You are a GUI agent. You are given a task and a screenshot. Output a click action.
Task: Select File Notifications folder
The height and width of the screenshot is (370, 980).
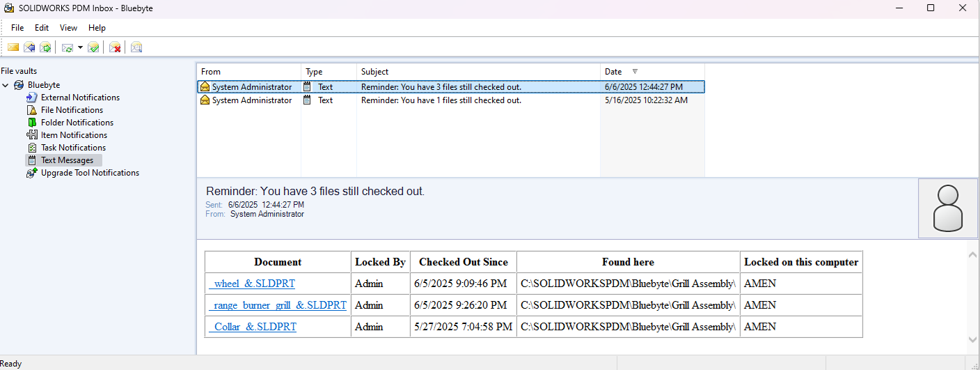pyautogui.click(x=72, y=110)
